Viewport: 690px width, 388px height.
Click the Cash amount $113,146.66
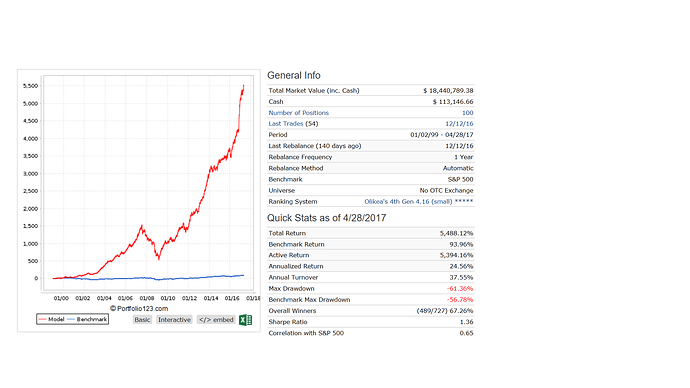[453, 102]
